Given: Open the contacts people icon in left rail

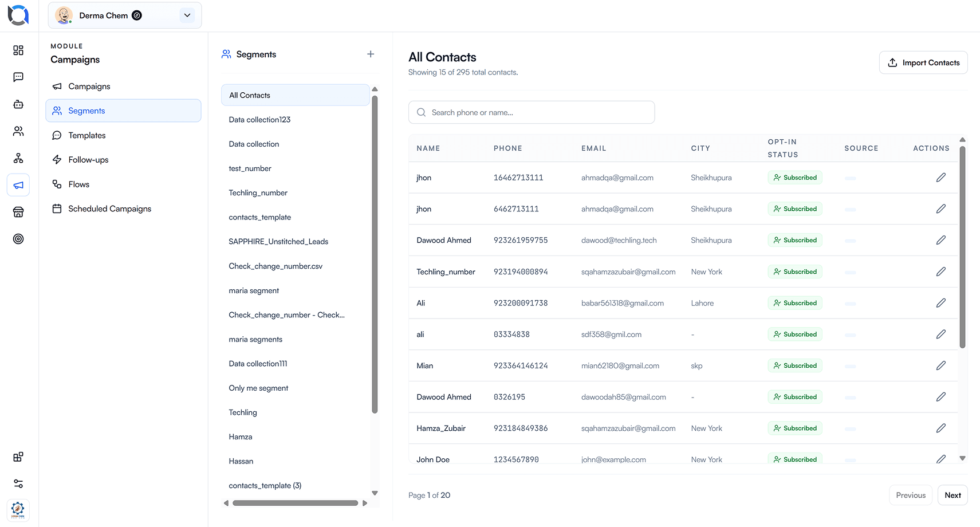Looking at the screenshot, I should click(18, 131).
